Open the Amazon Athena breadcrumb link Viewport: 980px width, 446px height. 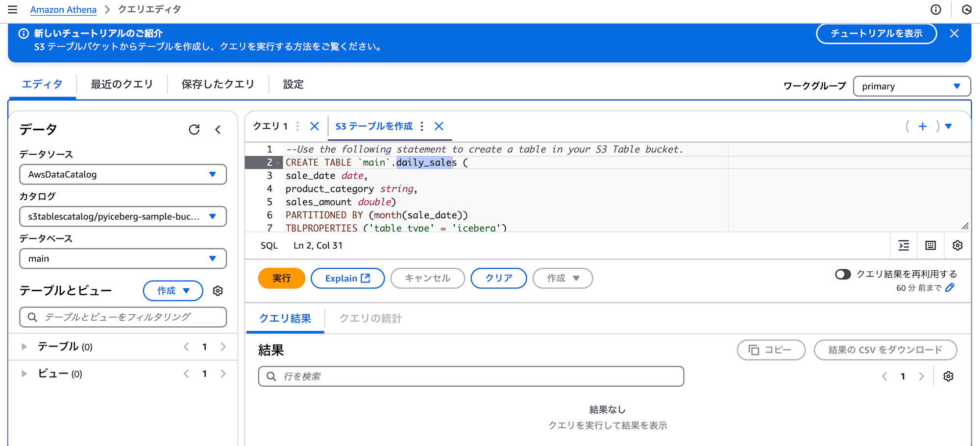[63, 9]
